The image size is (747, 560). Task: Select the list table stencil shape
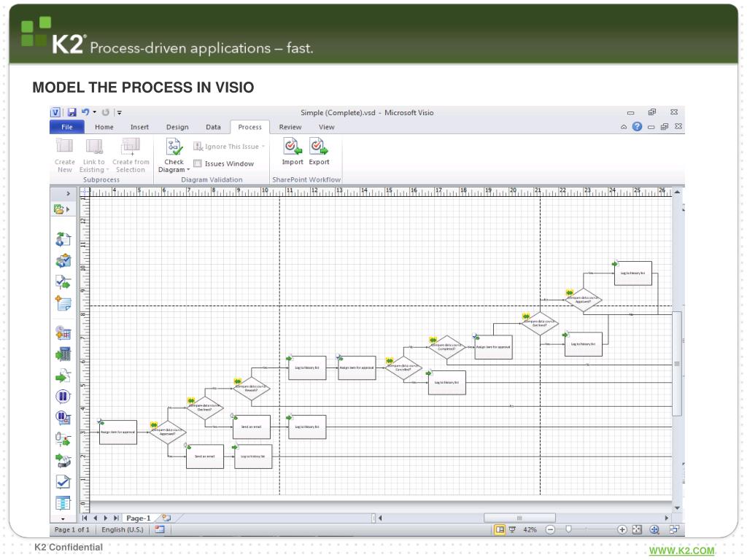click(x=63, y=503)
